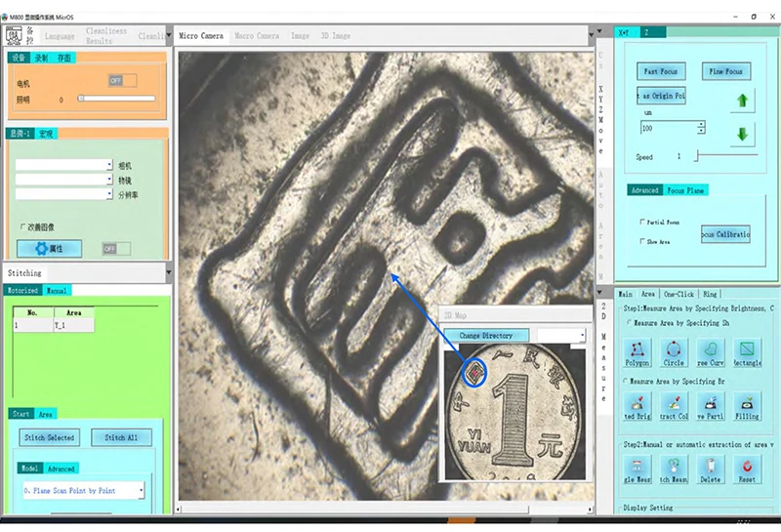Choose the Free Curve drawing tool
781x532 pixels.
tap(711, 350)
